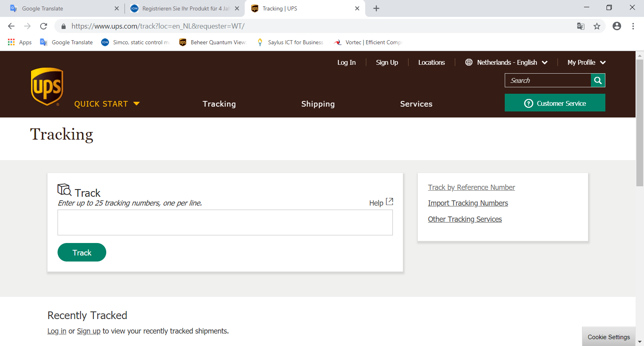644x346 pixels.
Task: Open Import Tracking Numbers link
Action: tap(468, 203)
